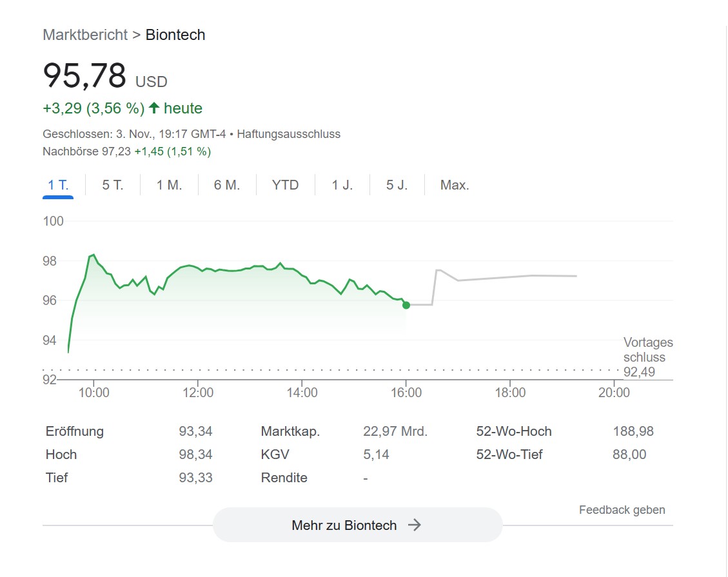Click the 20:00 time axis label

click(x=615, y=393)
